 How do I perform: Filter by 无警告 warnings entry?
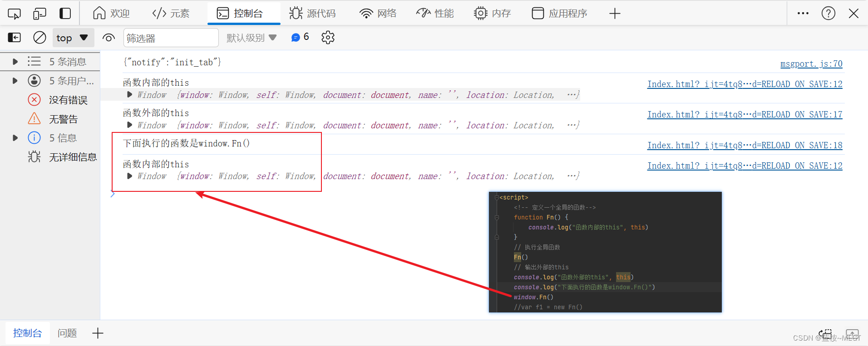(x=50, y=119)
